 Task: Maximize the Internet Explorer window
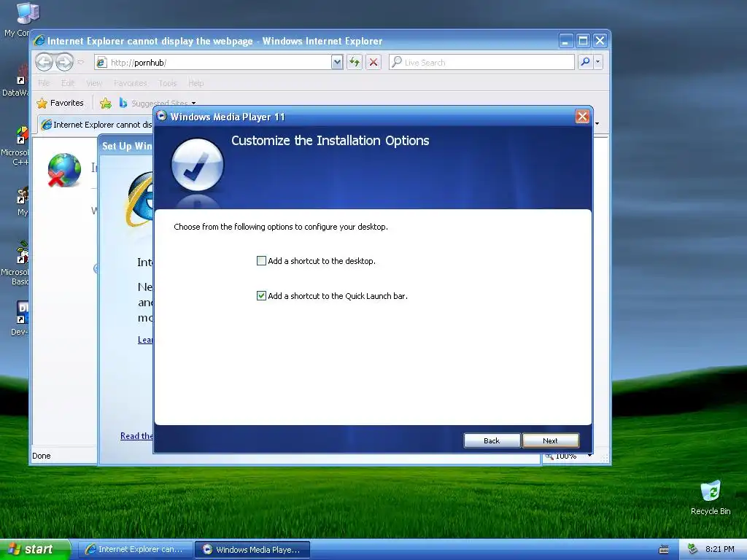583,41
